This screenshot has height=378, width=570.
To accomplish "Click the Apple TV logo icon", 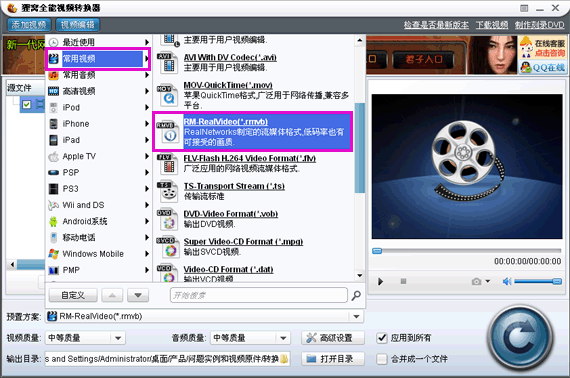I will coord(53,156).
